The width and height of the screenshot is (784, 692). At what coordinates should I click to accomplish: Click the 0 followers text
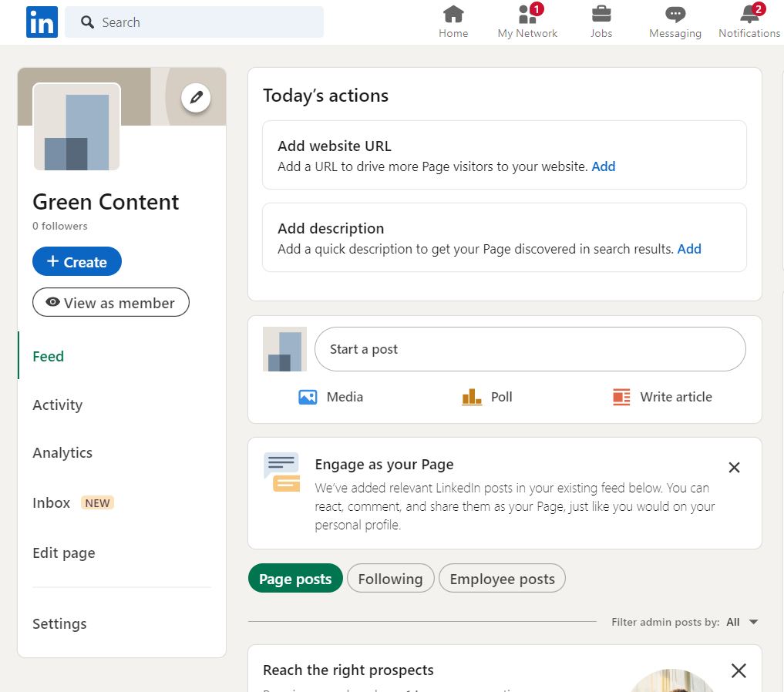coord(60,226)
